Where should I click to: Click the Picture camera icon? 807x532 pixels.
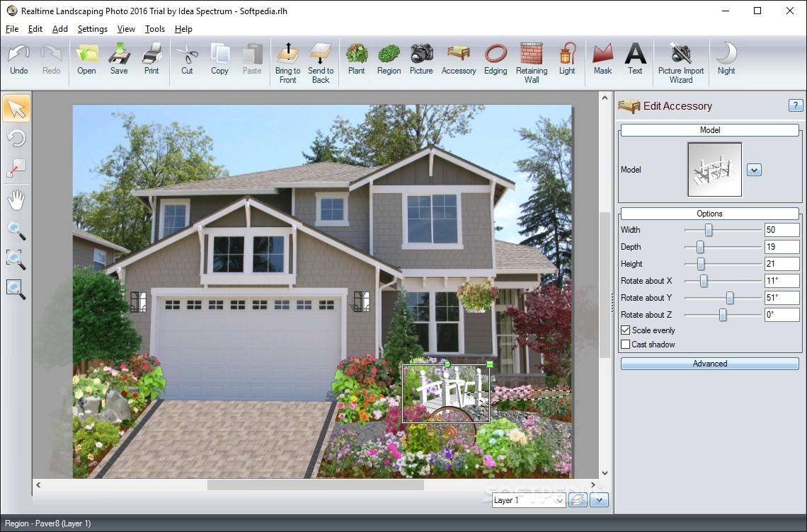tap(421, 59)
